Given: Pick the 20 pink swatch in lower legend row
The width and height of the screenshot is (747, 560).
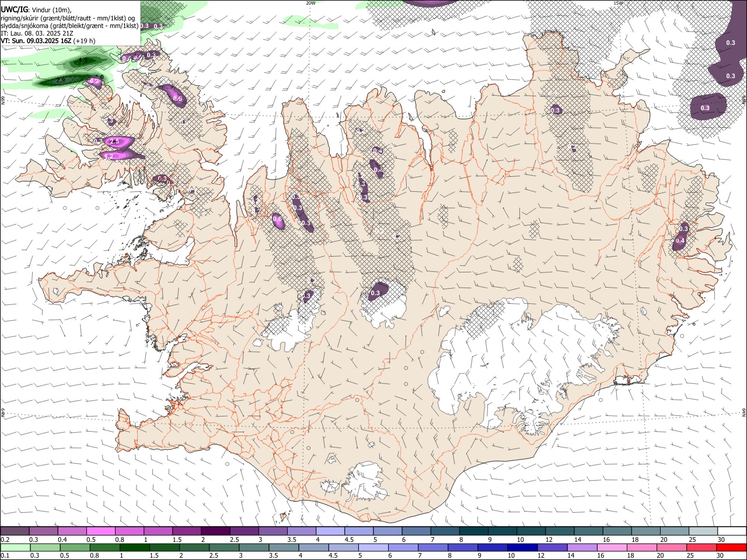Looking at the screenshot, I should (671, 547).
